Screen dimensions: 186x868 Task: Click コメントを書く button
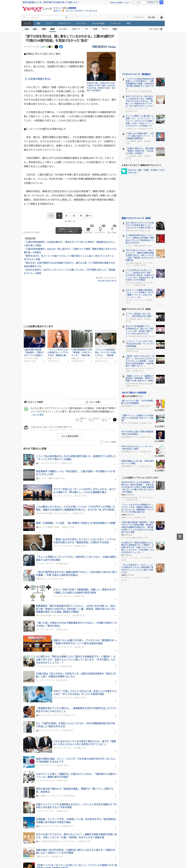click(93, 402)
